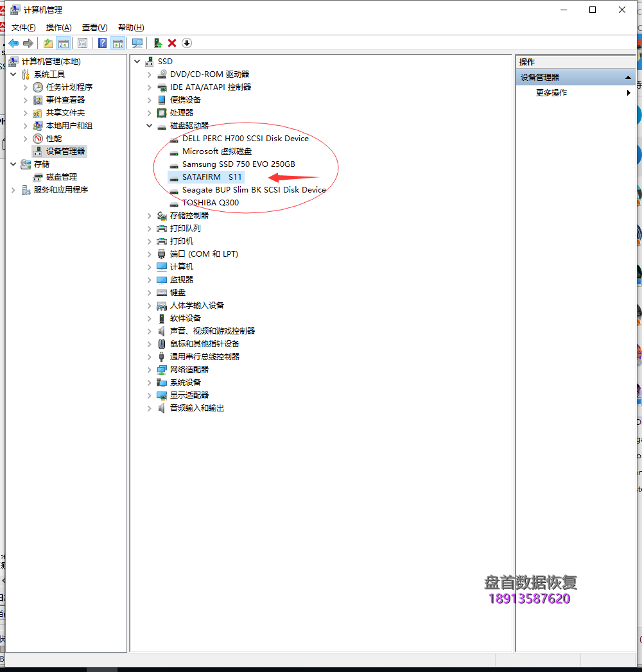Click the 人体学输入设备 icon

click(162, 306)
